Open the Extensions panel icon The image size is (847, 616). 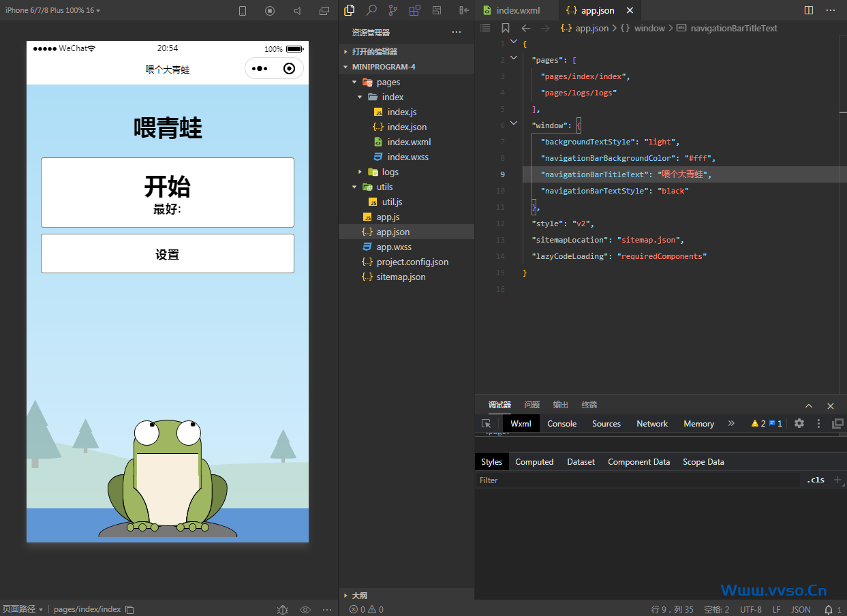click(414, 10)
